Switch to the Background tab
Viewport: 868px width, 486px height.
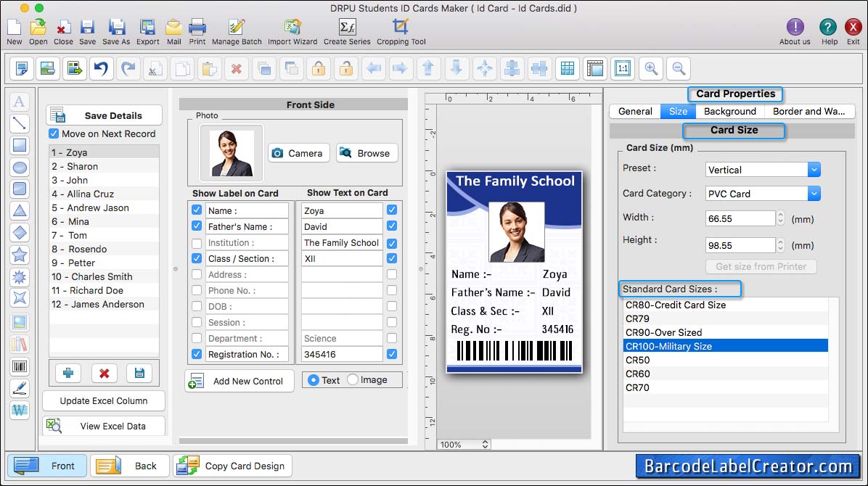729,111
